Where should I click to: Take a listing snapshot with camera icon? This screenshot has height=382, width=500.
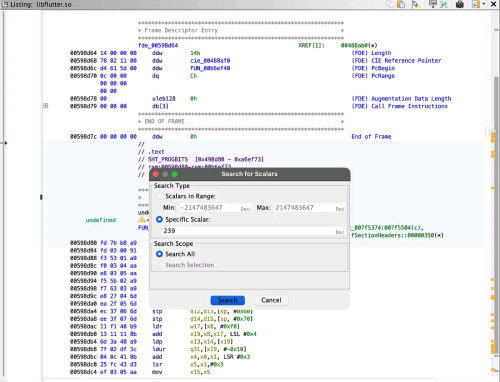[460, 4]
